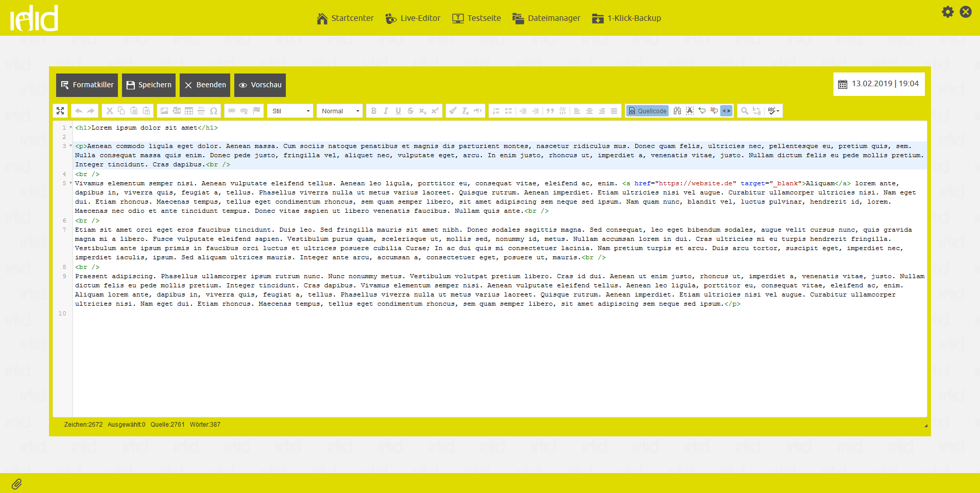This screenshot has width=980, height=493.
Task: Click the Beenden button
Action: (205, 85)
